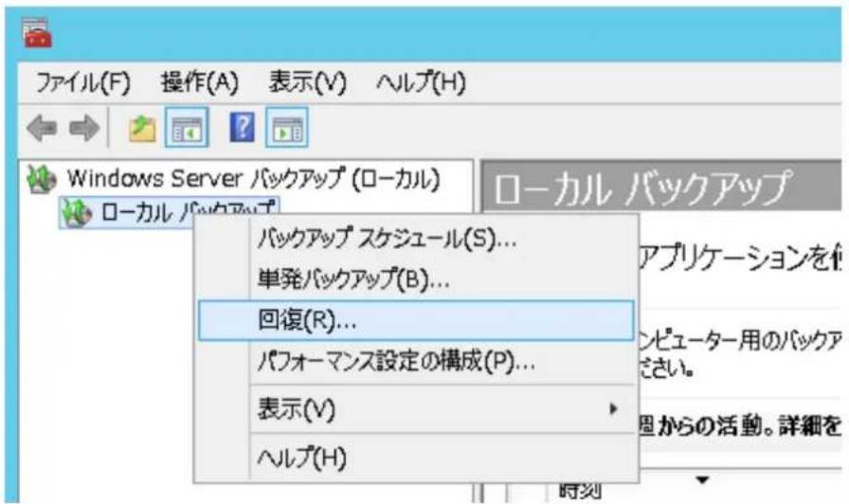Viewport: 849px width, 504px height.
Task: Click the Back arrow toolbar icon
Action: tap(42, 128)
